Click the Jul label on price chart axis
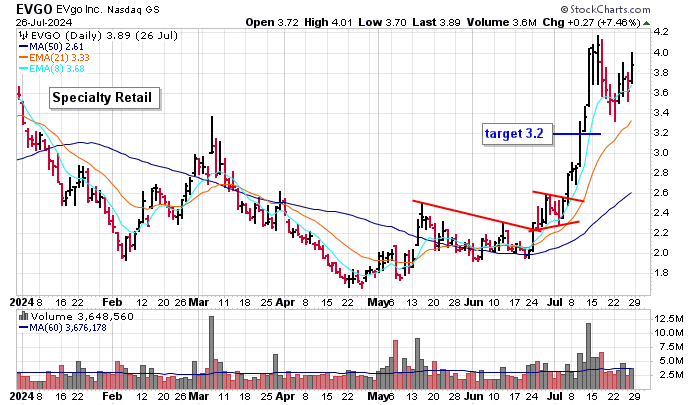The height and width of the screenshot is (405, 700). [555, 302]
